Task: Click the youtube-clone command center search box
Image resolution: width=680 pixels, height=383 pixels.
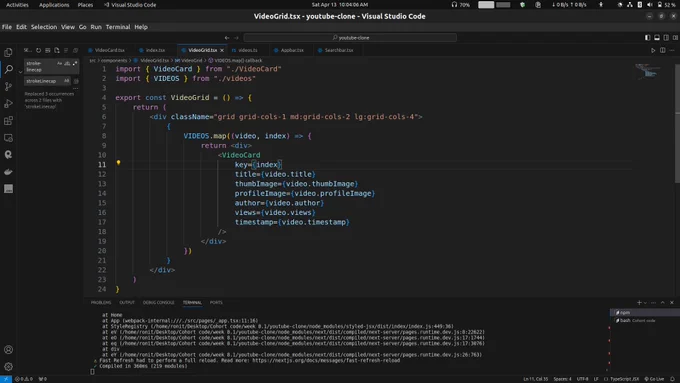Action: click(x=350, y=38)
